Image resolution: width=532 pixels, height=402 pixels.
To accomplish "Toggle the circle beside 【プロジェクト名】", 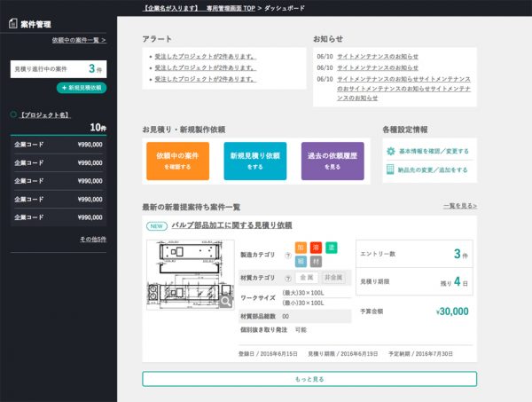I will pos(13,114).
